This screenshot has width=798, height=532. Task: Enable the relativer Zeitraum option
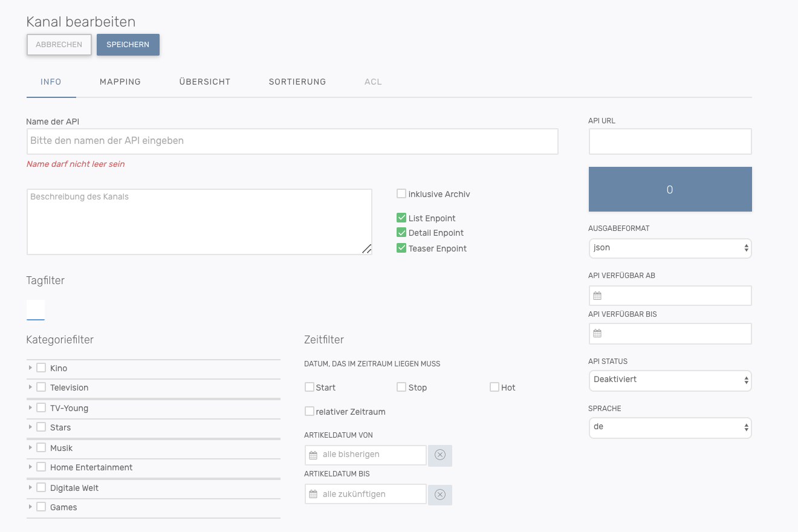(x=310, y=412)
